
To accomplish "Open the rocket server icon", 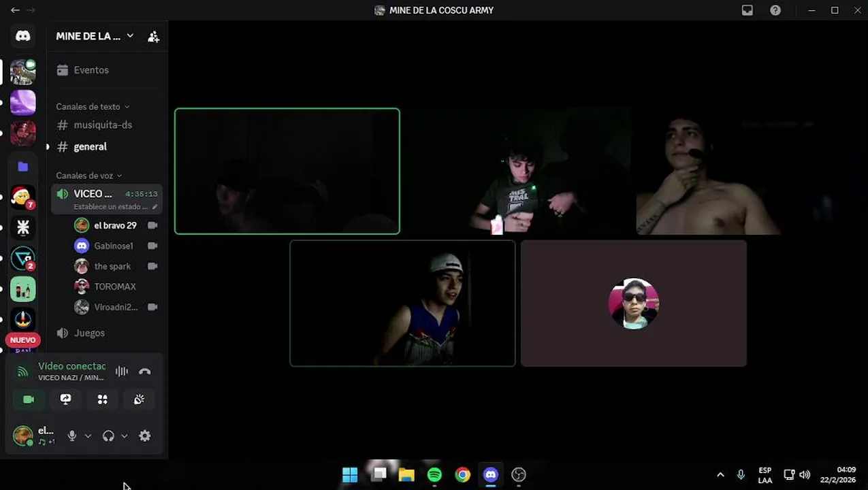I will click(23, 320).
